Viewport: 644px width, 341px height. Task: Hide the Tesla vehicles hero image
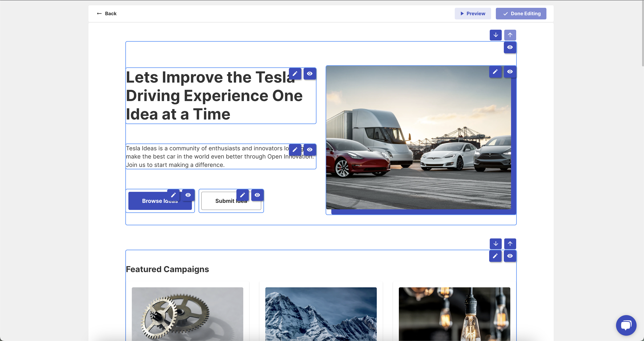[x=510, y=72]
